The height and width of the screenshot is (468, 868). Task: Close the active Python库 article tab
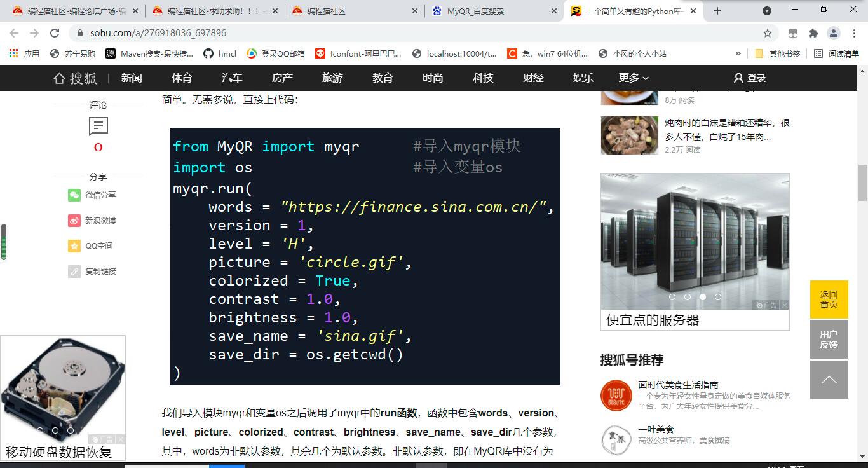[693, 11]
